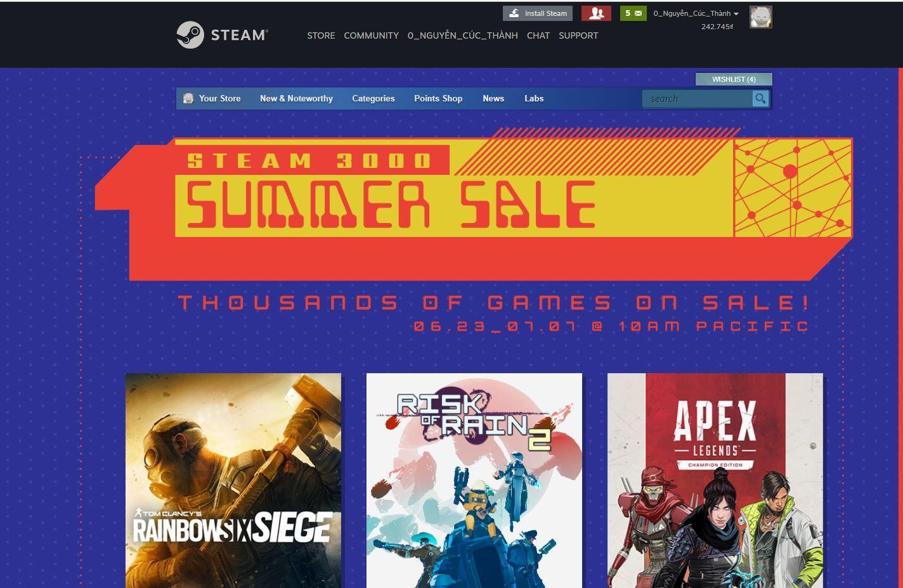Click the Steam logo icon
This screenshot has height=588, width=903.
pos(190,35)
